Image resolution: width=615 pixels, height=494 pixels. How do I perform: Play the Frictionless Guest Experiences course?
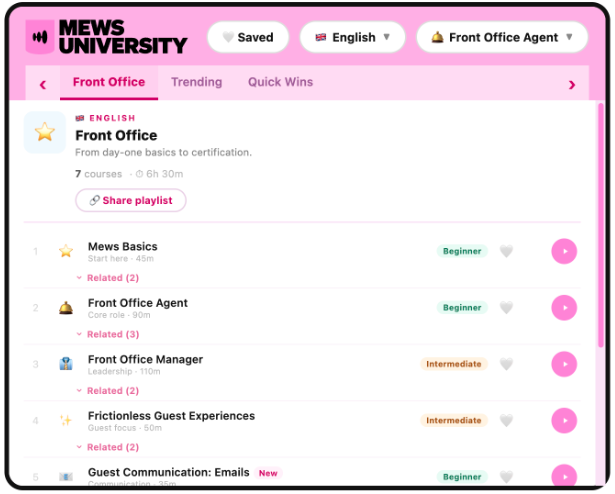[564, 421]
